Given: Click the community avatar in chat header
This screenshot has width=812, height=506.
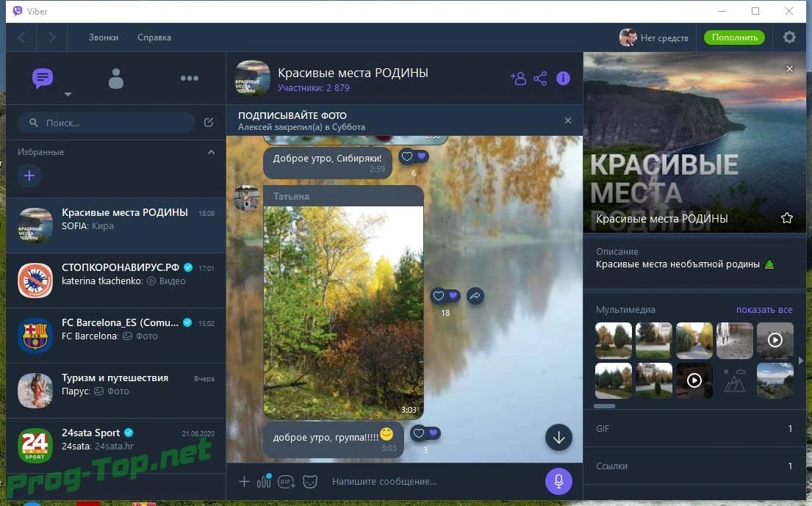Looking at the screenshot, I should 252,78.
